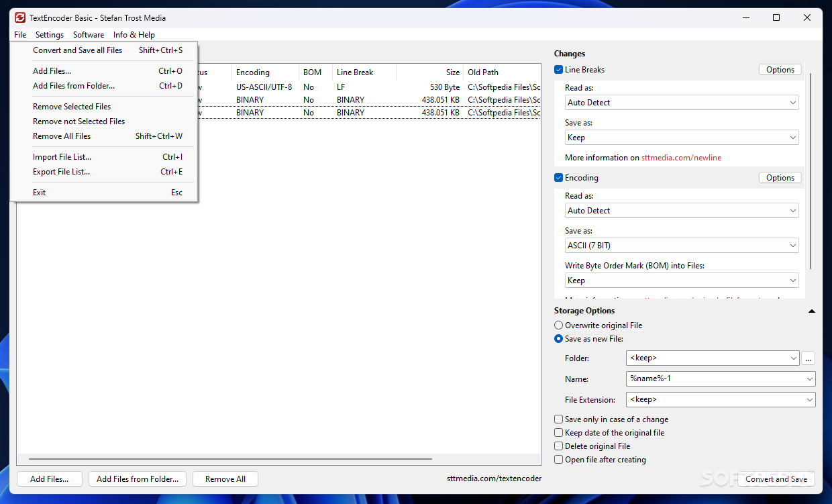832x504 pixels.
Task: Click the Remove All button
Action: (225, 479)
